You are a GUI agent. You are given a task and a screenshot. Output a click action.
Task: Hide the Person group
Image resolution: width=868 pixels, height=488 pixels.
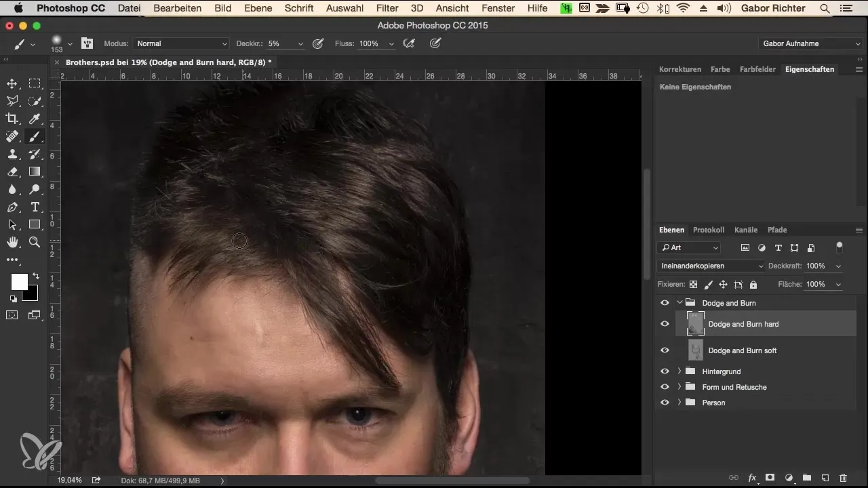665,403
